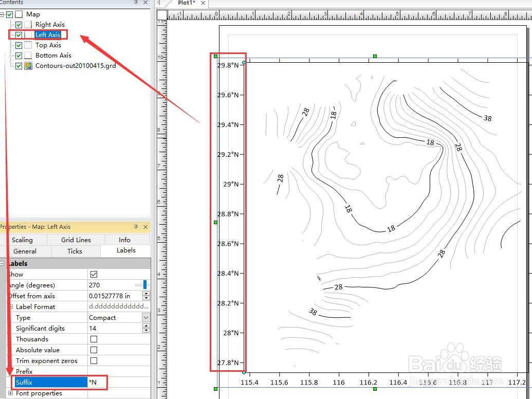Collapse the Map tree node
532x399 pixels.
click(x=2, y=14)
